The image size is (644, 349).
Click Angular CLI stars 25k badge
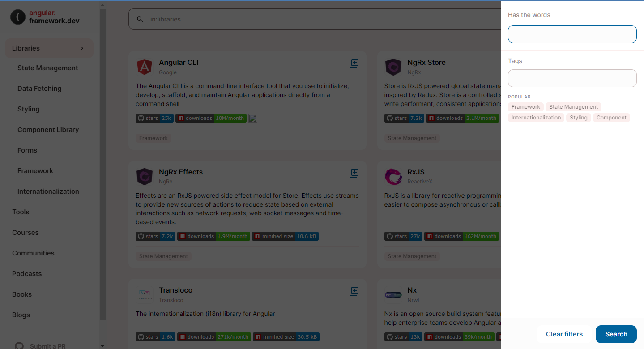154,118
